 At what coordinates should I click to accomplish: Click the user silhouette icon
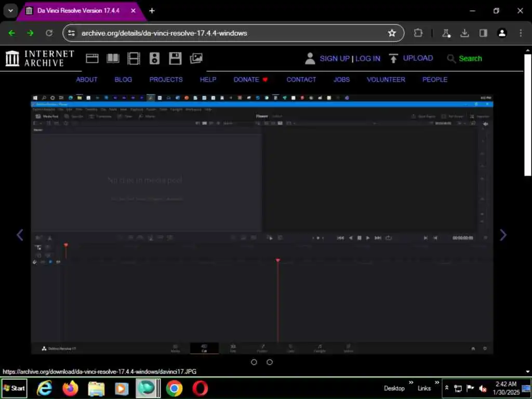tap(310, 58)
